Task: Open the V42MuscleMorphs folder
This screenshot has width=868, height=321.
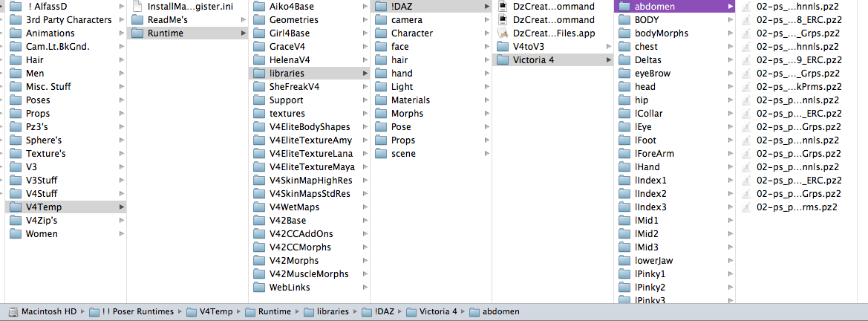Action: (x=310, y=274)
